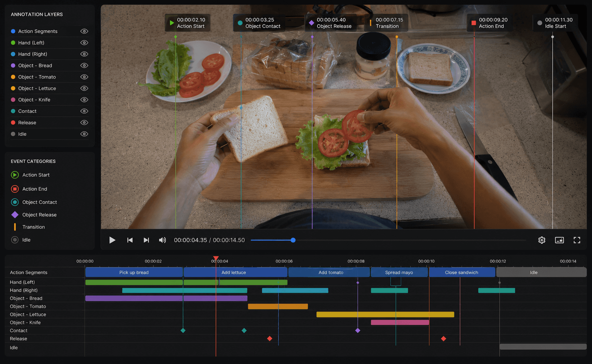Hide the Object - Bread layer
This screenshot has height=364, width=592.
[x=84, y=65]
